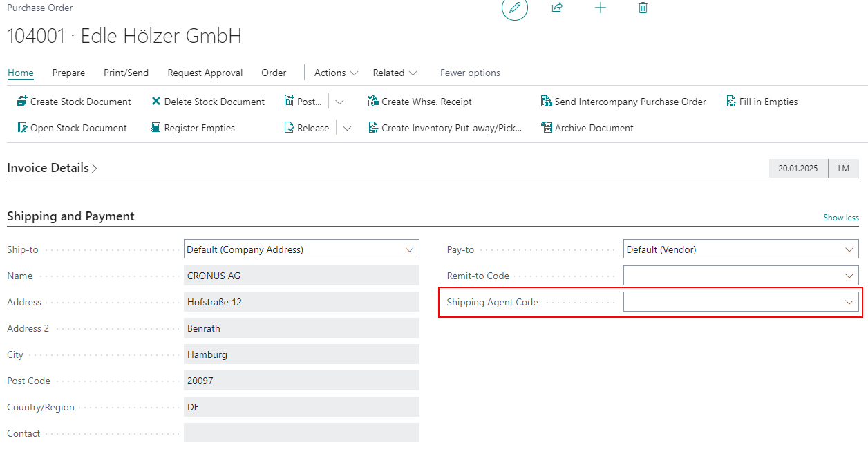Select Delete Stock Document action
The width and height of the screenshot is (868, 474).
(x=208, y=102)
